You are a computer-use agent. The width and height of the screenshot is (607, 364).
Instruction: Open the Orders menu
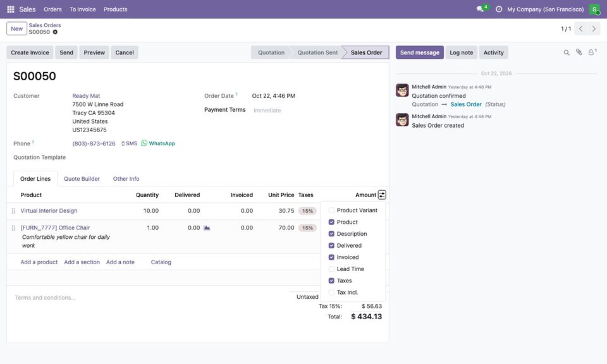click(x=52, y=9)
